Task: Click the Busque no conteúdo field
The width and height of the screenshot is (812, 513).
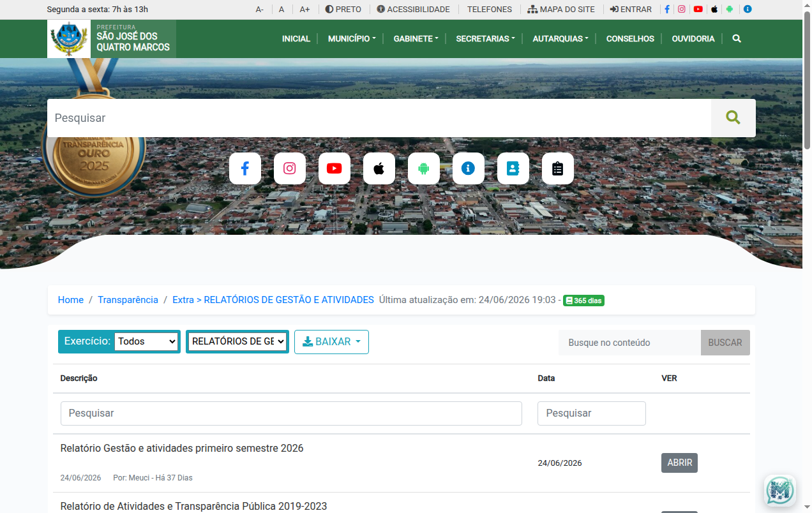Action: point(629,343)
